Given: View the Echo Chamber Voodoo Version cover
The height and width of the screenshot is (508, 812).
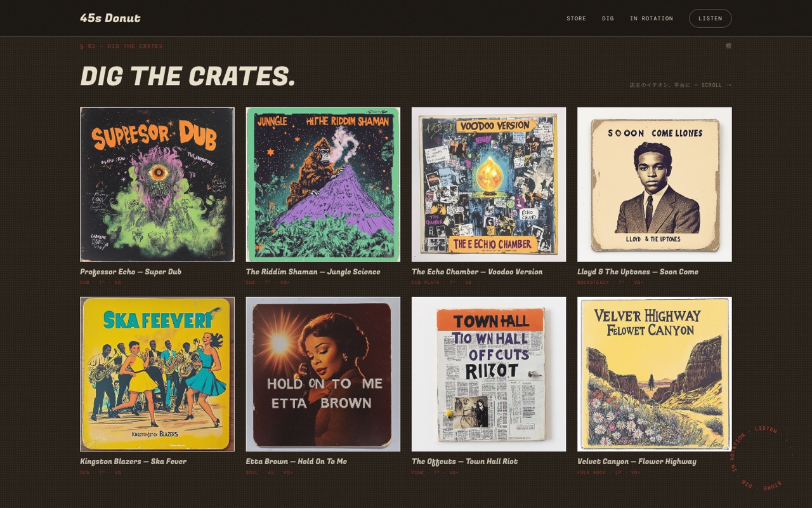Looking at the screenshot, I should [488, 184].
